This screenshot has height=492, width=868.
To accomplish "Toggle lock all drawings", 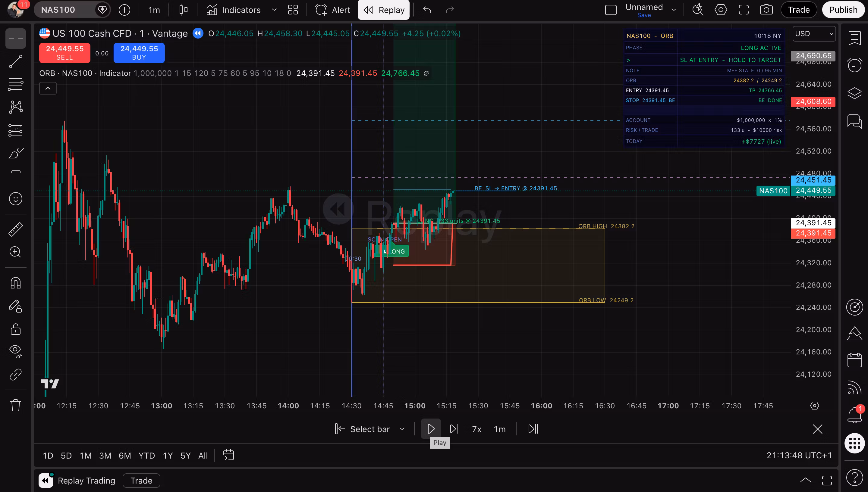I will 16,329.
